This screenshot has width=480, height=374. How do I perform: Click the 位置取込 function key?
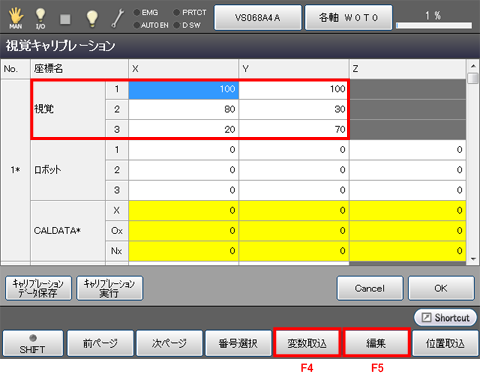tap(445, 344)
